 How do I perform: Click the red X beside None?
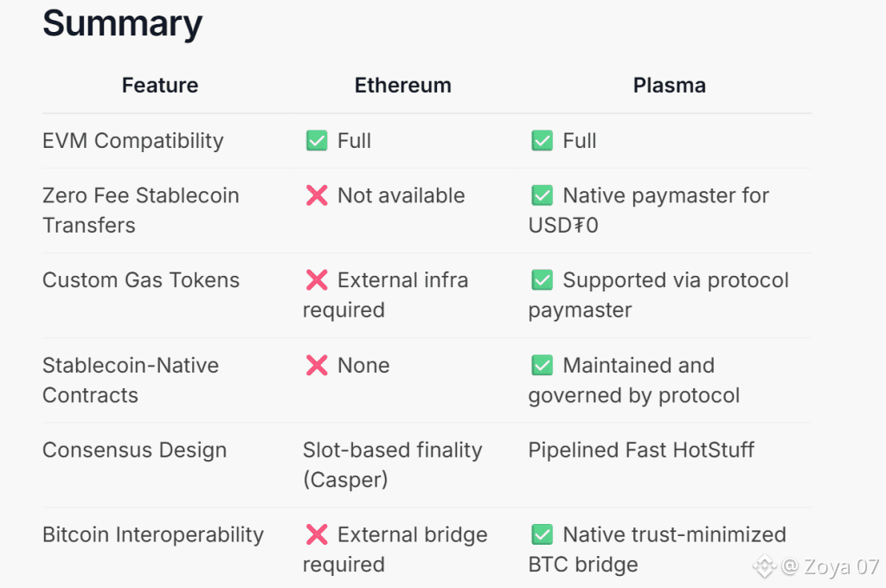[317, 366]
